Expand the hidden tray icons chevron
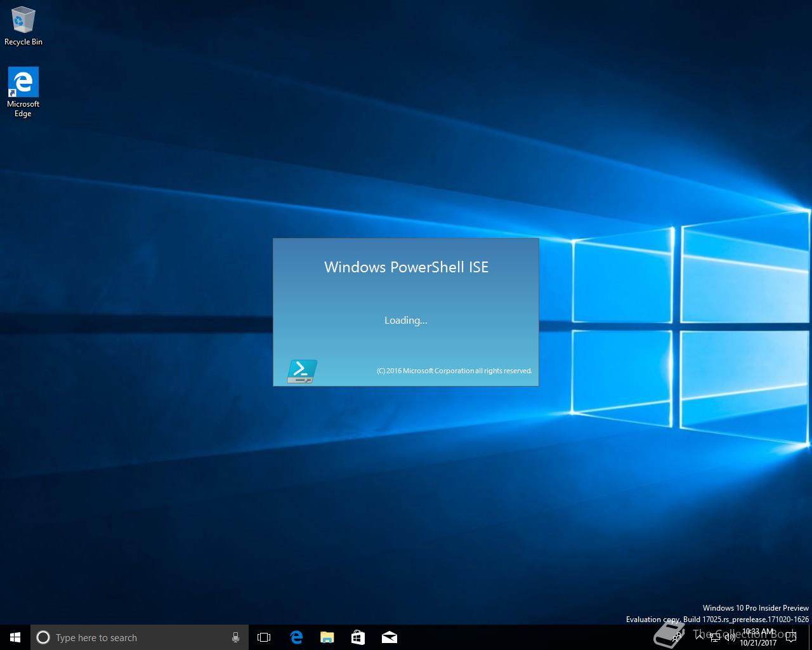This screenshot has height=650, width=812. (x=699, y=637)
